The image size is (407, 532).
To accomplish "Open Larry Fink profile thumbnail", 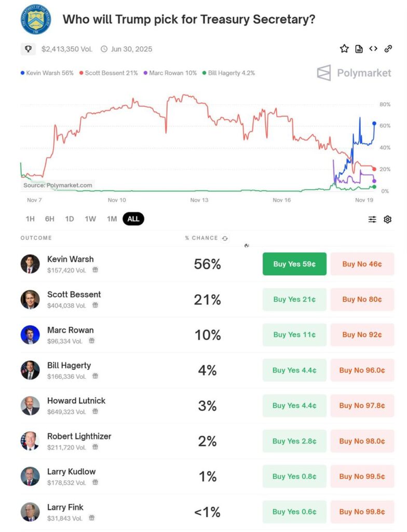I will pos(30,512).
